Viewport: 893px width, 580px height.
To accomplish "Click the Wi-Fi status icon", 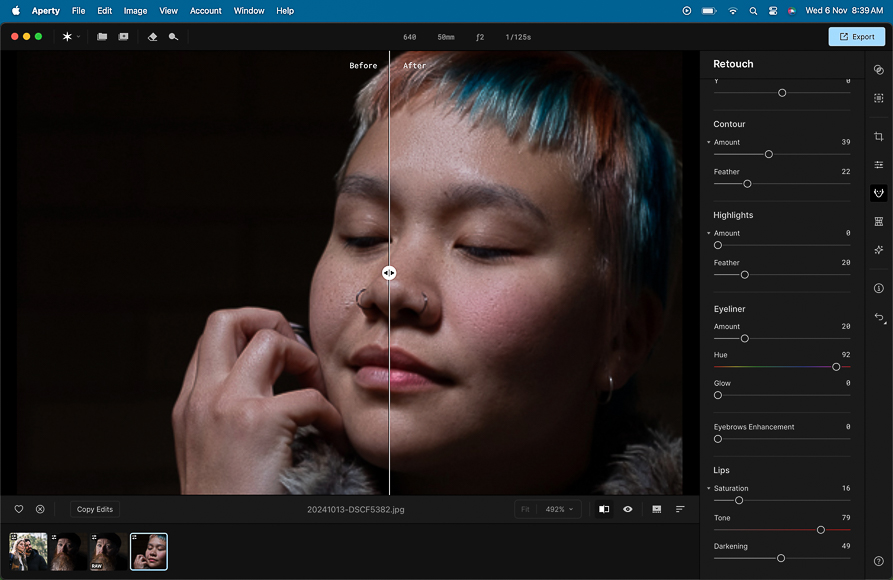I will tap(733, 11).
